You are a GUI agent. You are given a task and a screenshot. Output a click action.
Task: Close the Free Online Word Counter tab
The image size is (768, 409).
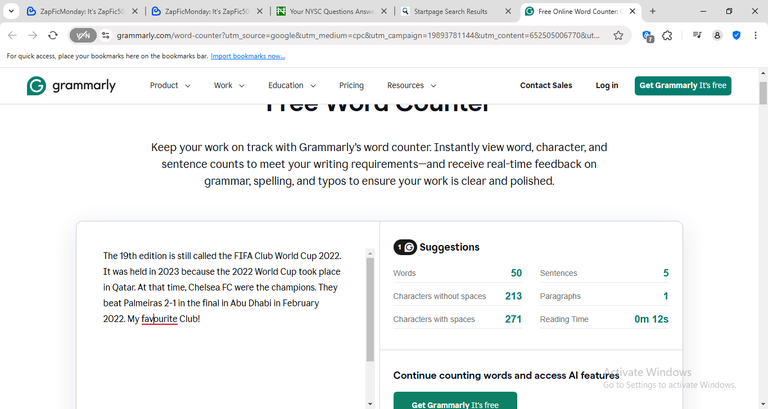(x=632, y=11)
